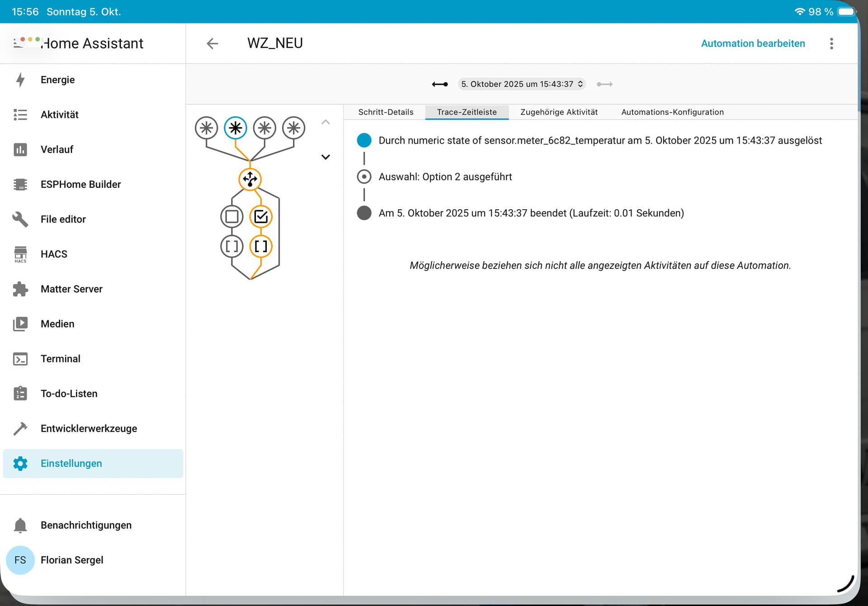Viewport: 868px width, 606px height.
Task: Click the blue trigger timeline marker
Action: click(x=364, y=140)
